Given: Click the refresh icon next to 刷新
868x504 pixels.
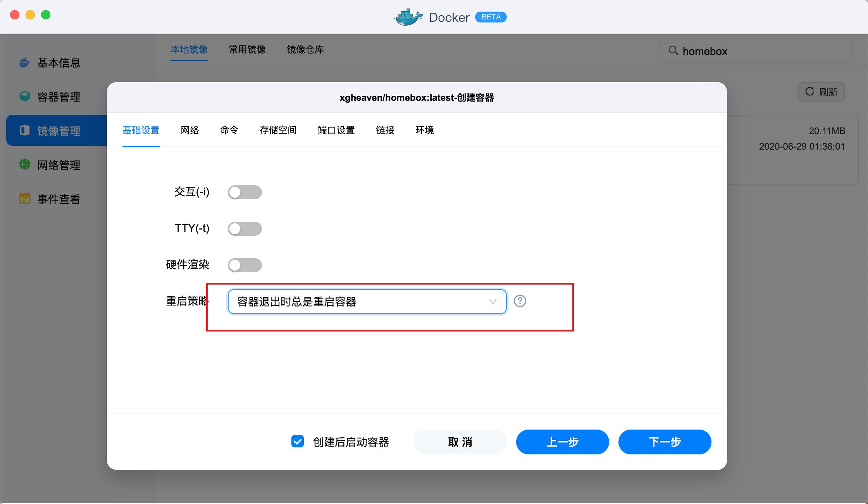Looking at the screenshot, I should [x=810, y=91].
